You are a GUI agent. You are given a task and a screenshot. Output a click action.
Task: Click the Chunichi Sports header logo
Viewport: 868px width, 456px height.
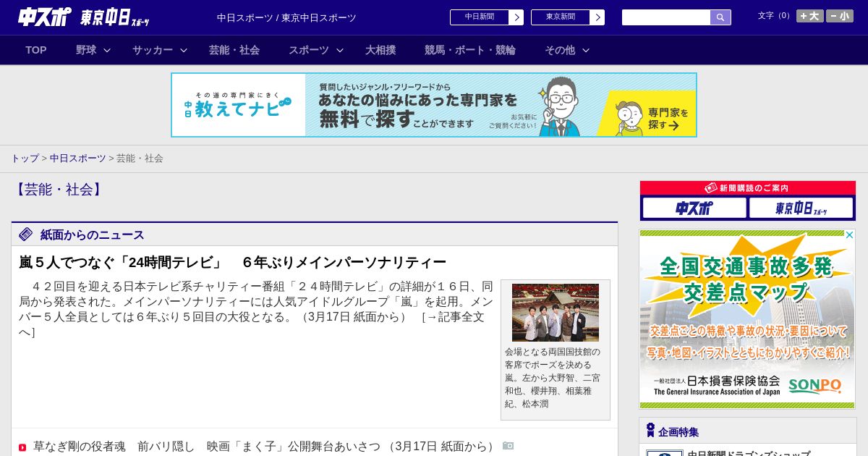point(45,17)
